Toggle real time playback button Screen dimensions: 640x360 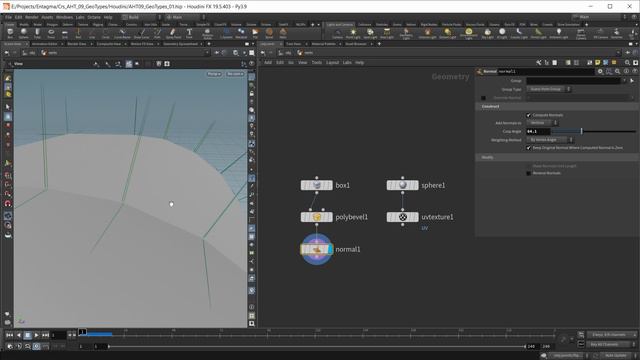(x=36, y=347)
